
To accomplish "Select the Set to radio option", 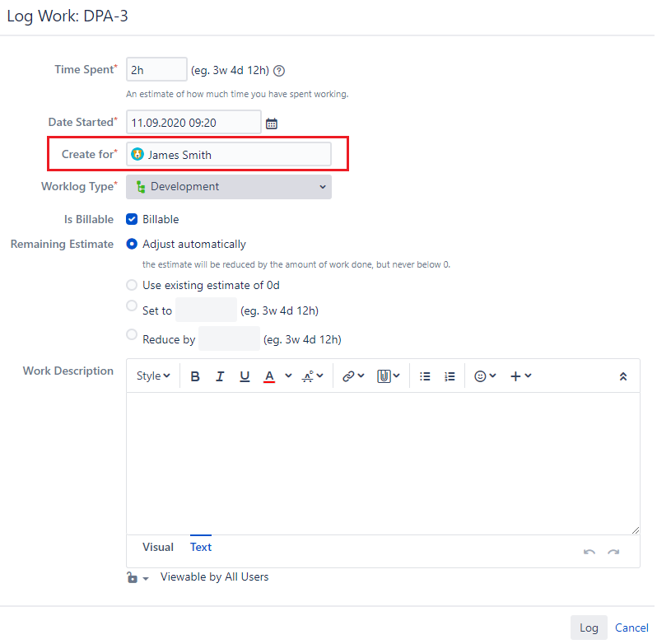I will pyautogui.click(x=132, y=306).
